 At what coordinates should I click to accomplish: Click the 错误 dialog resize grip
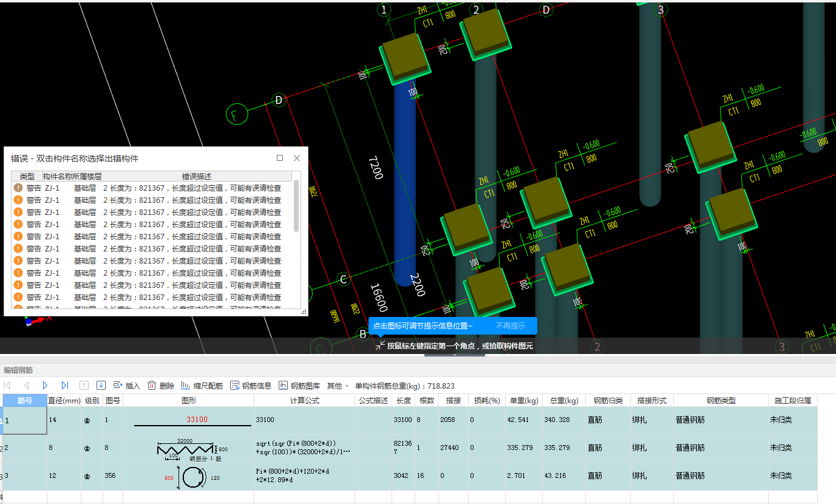(304, 312)
